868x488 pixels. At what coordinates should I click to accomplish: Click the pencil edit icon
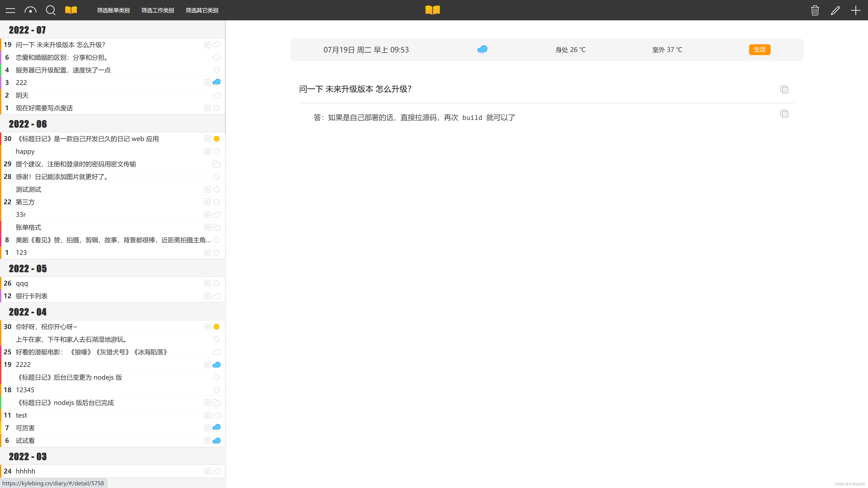coord(835,10)
